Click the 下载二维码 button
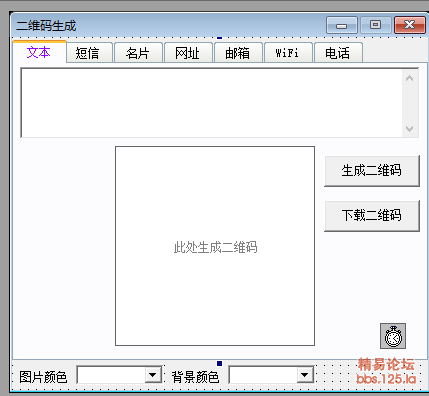This screenshot has width=429, height=396. (x=372, y=216)
